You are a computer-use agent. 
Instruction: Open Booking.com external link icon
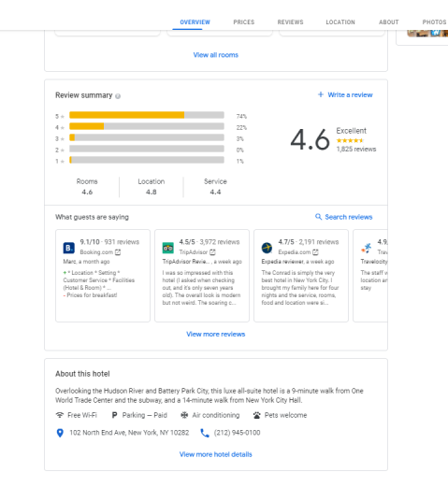pyautogui.click(x=118, y=252)
